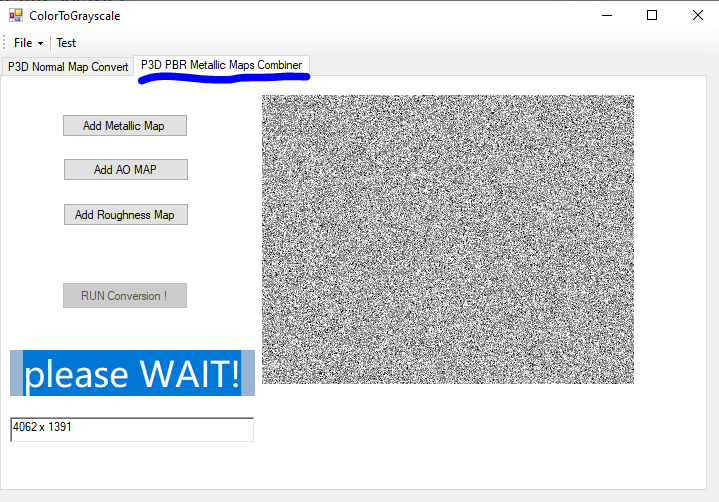Screen dimensions: 719x502
Task: Focus the 4062 x 1391 text field
Action: (131, 429)
